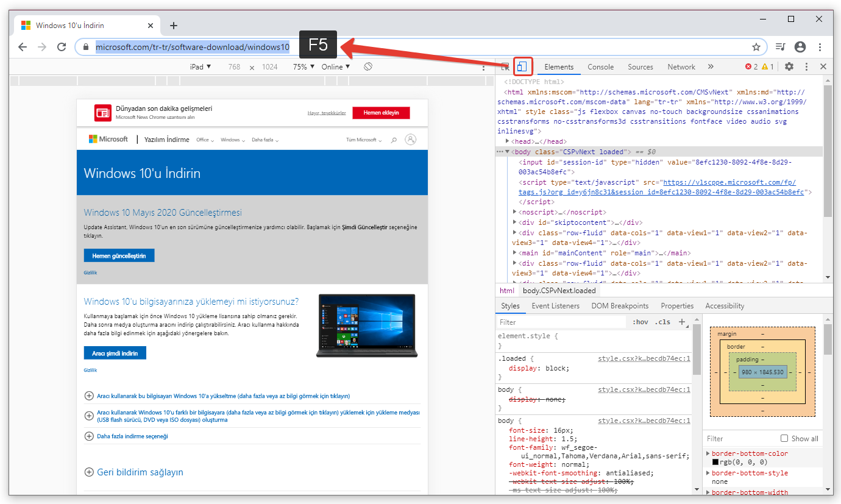The width and height of the screenshot is (841, 504).
Task: Open the Chrome profile avatar icon
Action: click(x=800, y=47)
